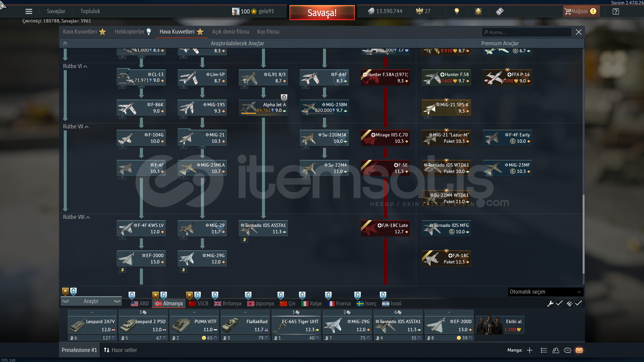The image size is (644, 362).
Task: Open the Mağaza shop
Action: [581, 11]
